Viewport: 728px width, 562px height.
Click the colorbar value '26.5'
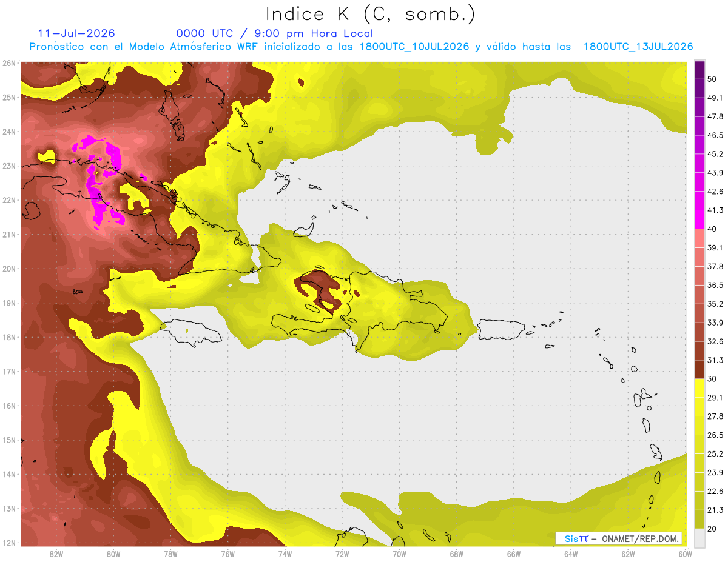point(715,435)
